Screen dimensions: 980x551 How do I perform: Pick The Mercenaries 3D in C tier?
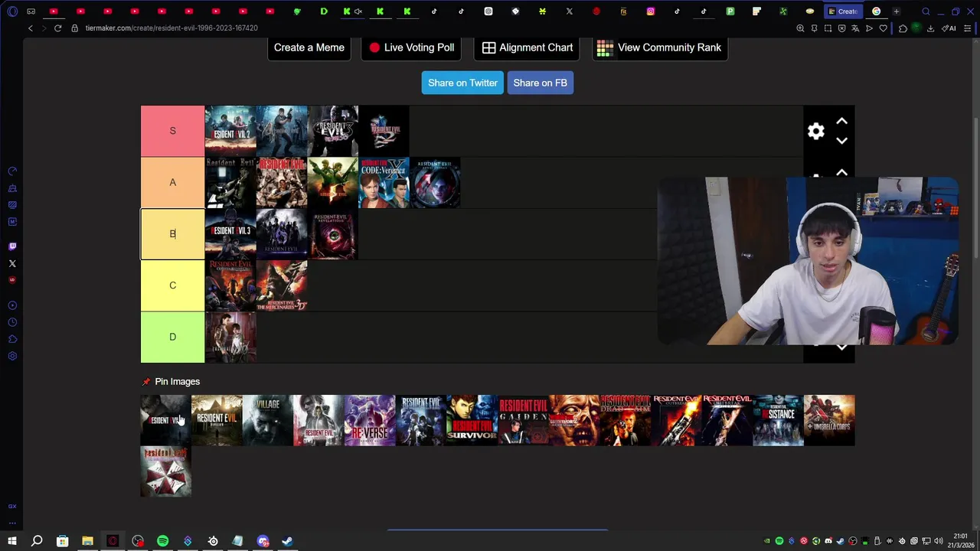coord(282,285)
